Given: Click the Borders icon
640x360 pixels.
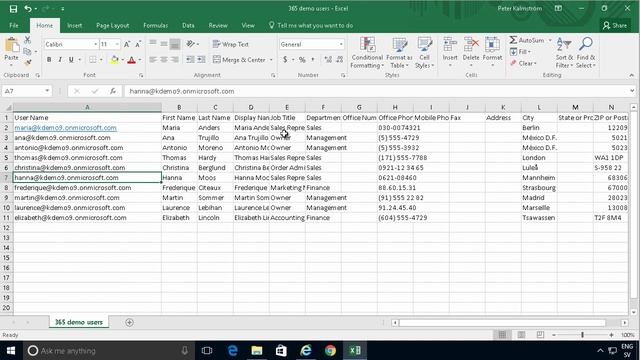Looking at the screenshot, I should click(x=93, y=60).
